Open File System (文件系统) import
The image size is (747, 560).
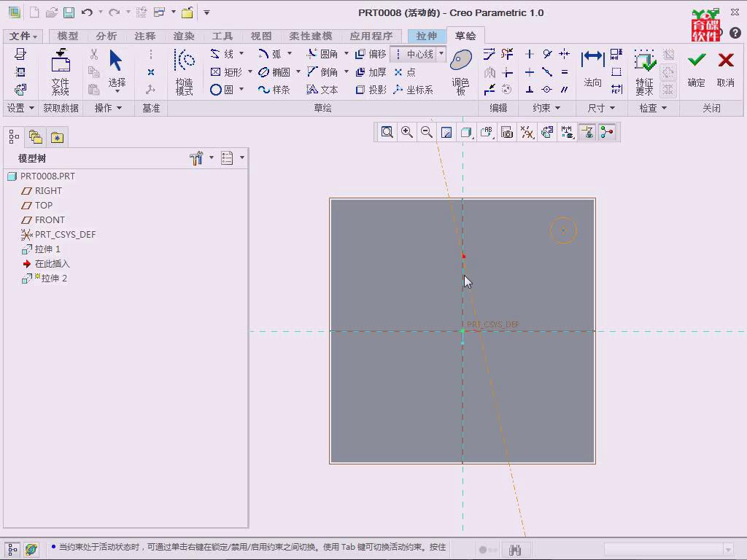pos(61,72)
